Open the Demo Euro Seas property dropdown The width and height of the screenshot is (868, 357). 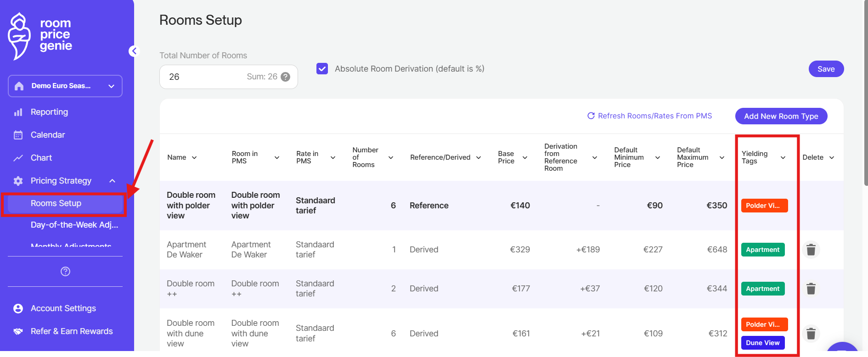65,86
